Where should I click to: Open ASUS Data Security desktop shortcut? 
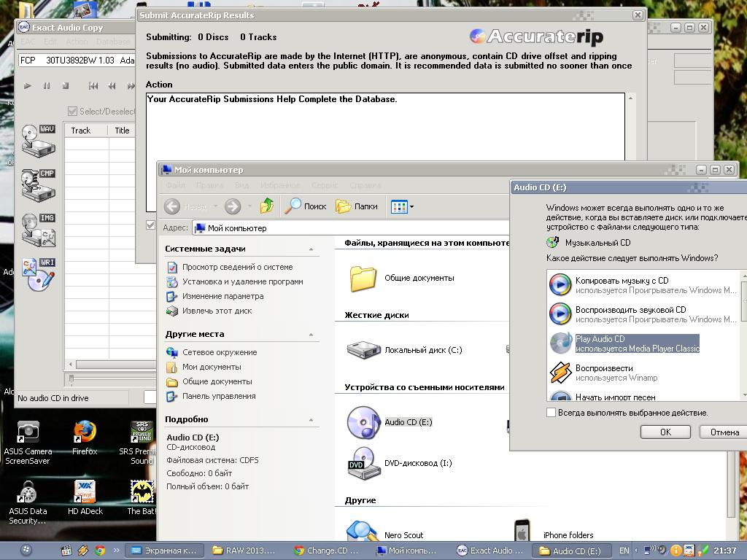[x=28, y=502]
